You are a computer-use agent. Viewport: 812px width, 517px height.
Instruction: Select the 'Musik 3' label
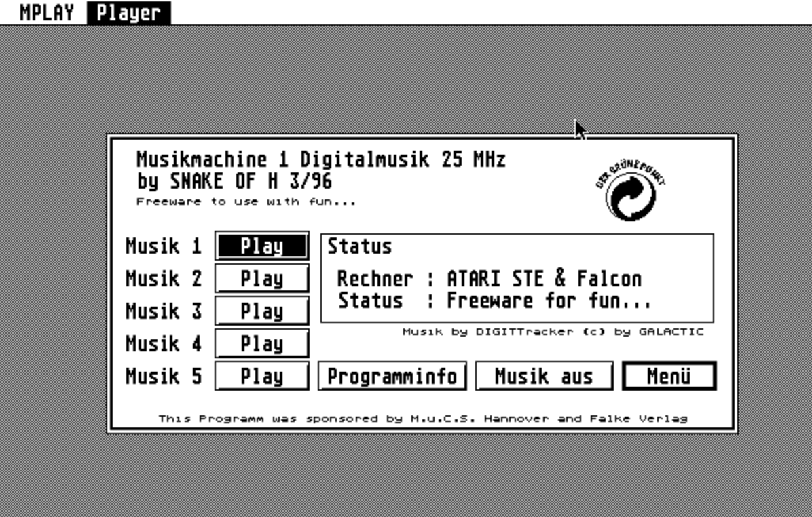(164, 311)
